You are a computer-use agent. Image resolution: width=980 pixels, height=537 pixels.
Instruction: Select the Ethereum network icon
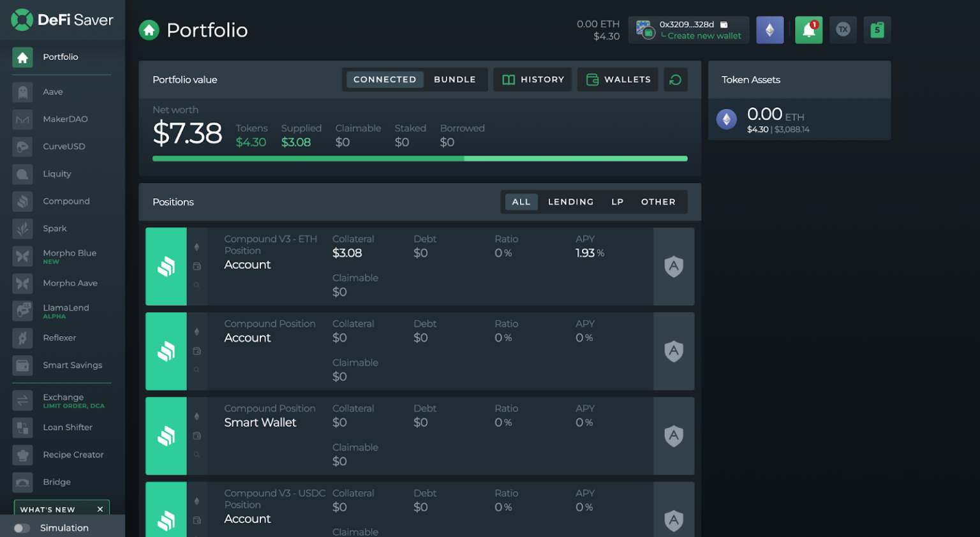coord(770,29)
